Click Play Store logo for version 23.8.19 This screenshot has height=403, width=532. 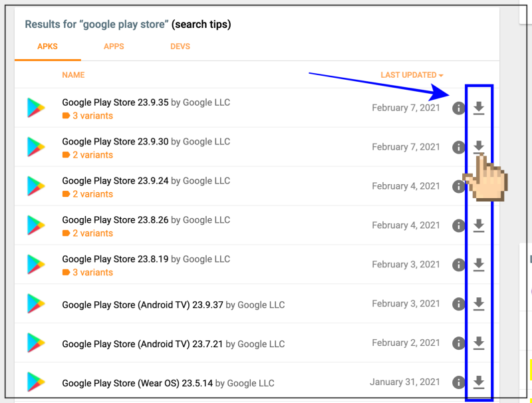click(x=36, y=265)
